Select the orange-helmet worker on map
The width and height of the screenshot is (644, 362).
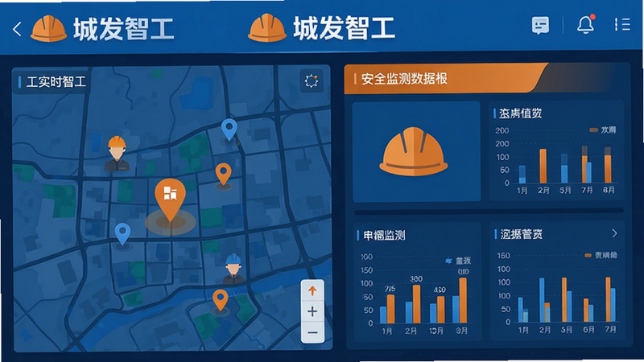117,154
